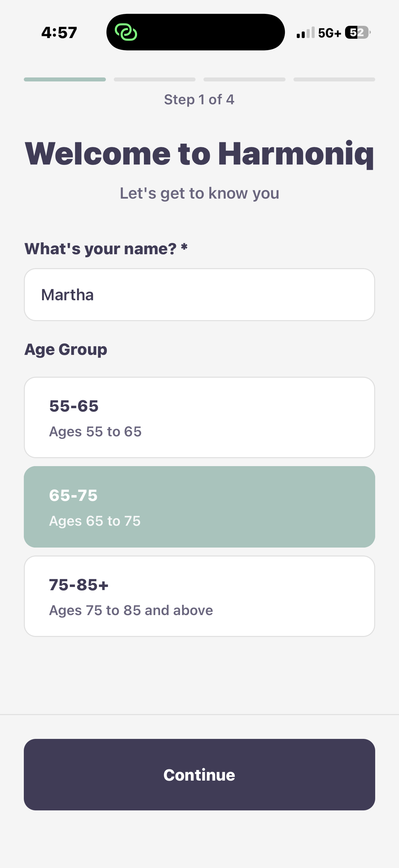Tap the "What's your name?" field label
Viewport: 399px width, 868px height.
coord(100,249)
